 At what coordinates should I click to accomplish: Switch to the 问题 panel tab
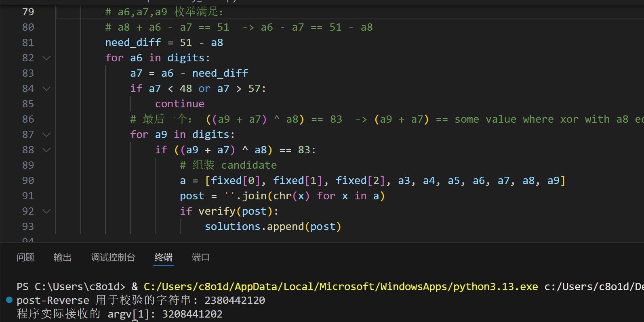[x=25, y=257]
